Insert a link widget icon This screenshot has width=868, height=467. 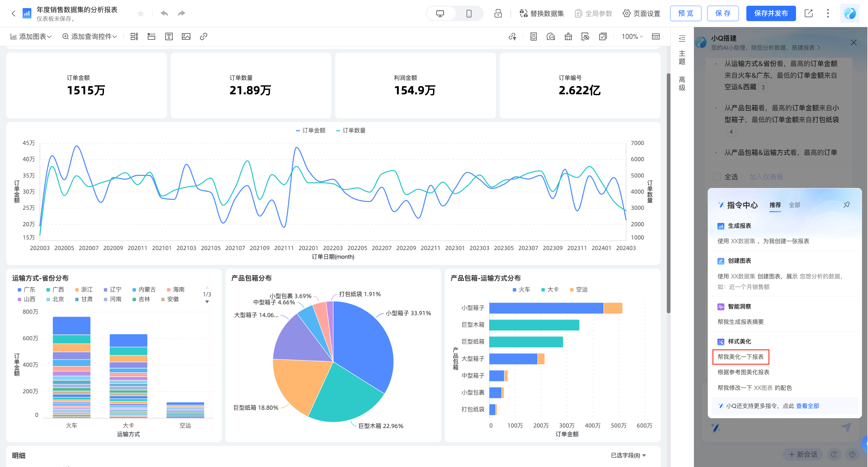[203, 36]
